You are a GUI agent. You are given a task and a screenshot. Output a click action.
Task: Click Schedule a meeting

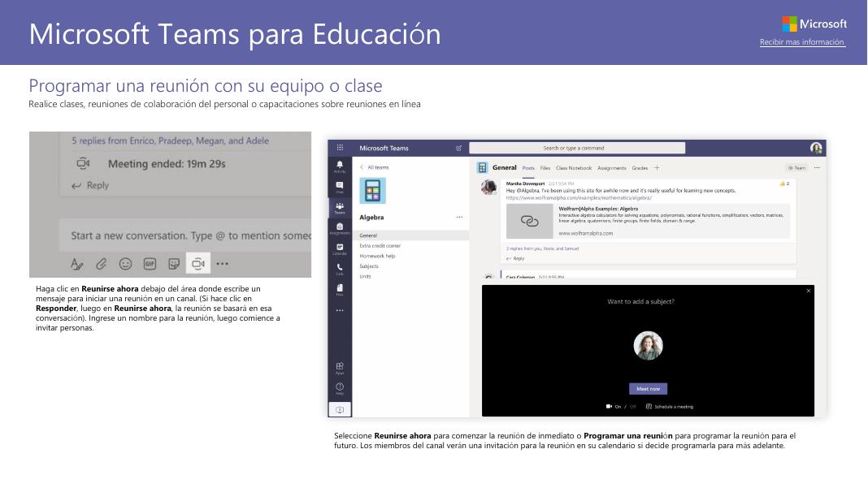tap(669, 407)
